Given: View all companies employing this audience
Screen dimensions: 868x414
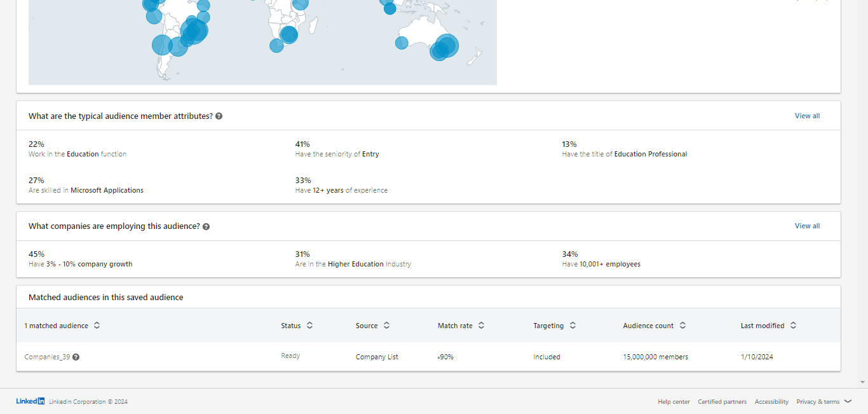Looking at the screenshot, I should pyautogui.click(x=807, y=226).
